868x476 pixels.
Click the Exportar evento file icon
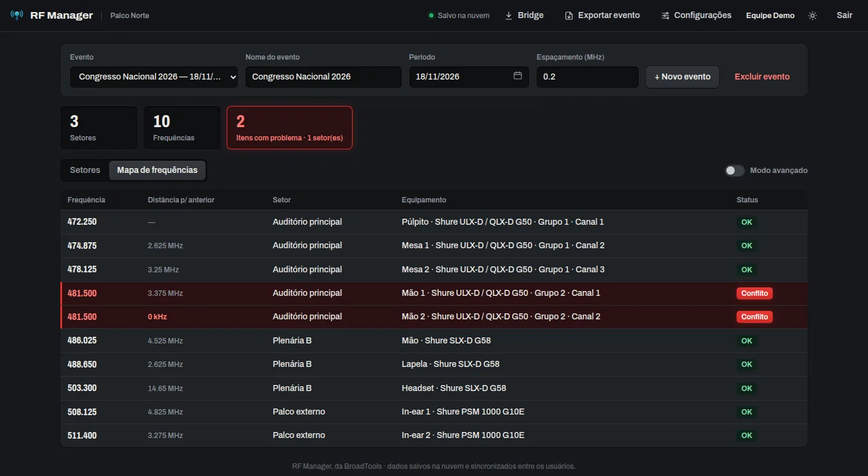click(x=569, y=16)
